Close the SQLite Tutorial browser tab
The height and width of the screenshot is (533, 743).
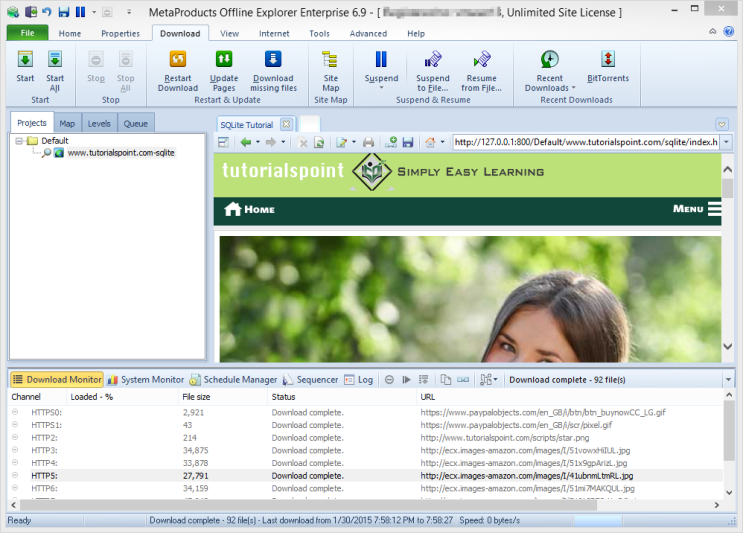[286, 124]
